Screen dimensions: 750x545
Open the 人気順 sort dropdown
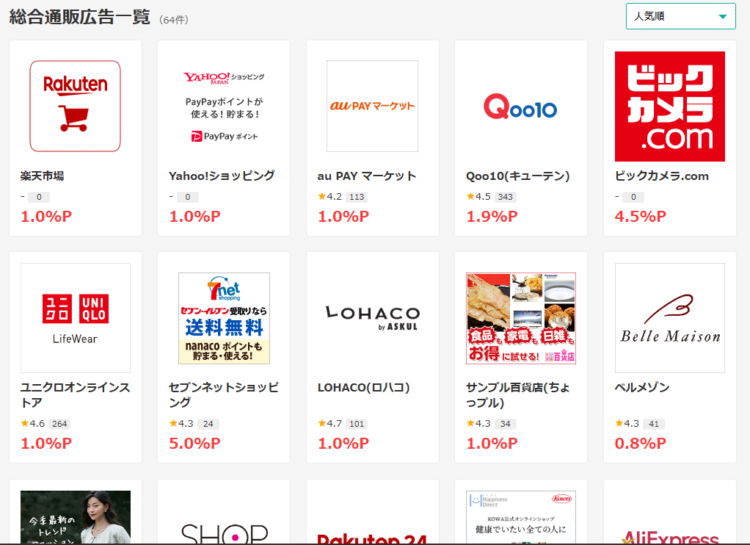click(x=680, y=16)
